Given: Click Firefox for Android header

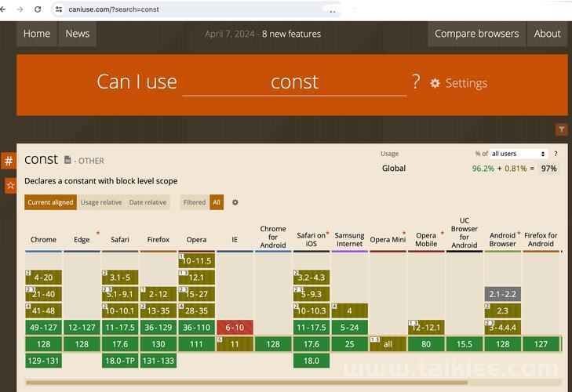Looking at the screenshot, I should tap(541, 240).
